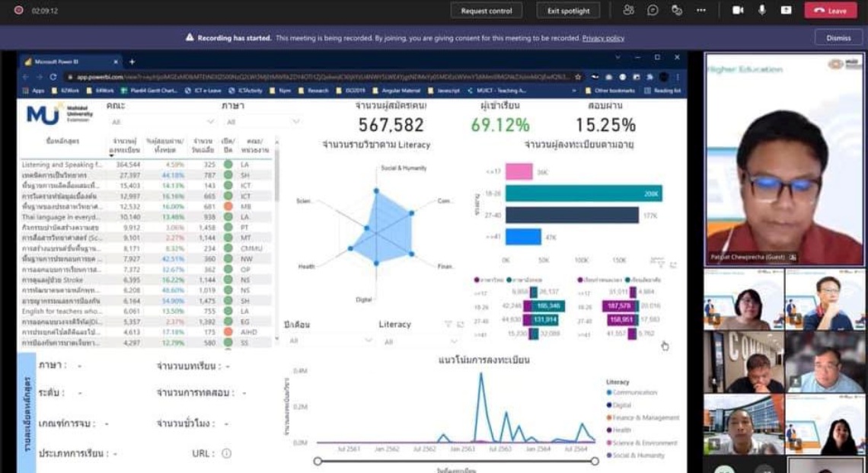868x473 pixels.
Task: Click the share content icon
Action: click(786, 10)
